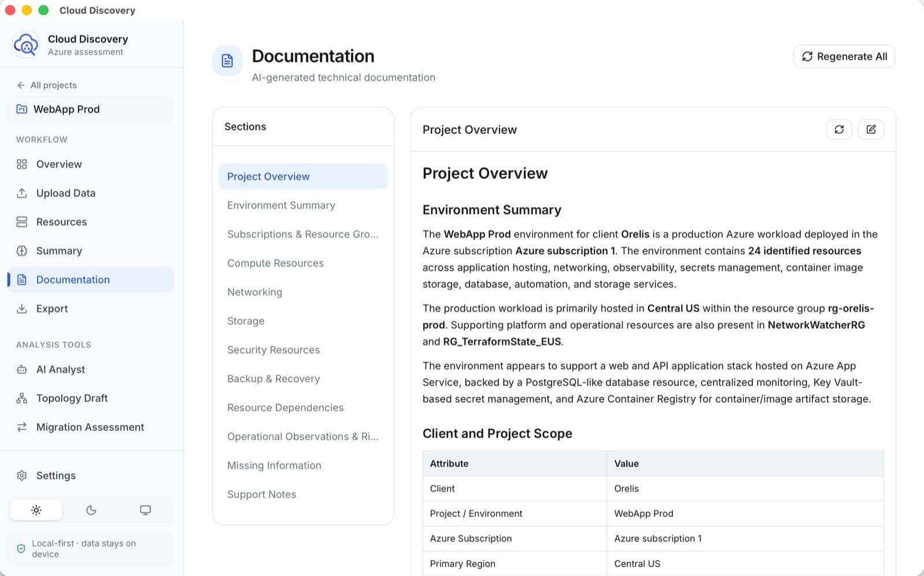The height and width of the screenshot is (576, 924).
Task: Click the Client attribute cell
Action: (x=515, y=489)
